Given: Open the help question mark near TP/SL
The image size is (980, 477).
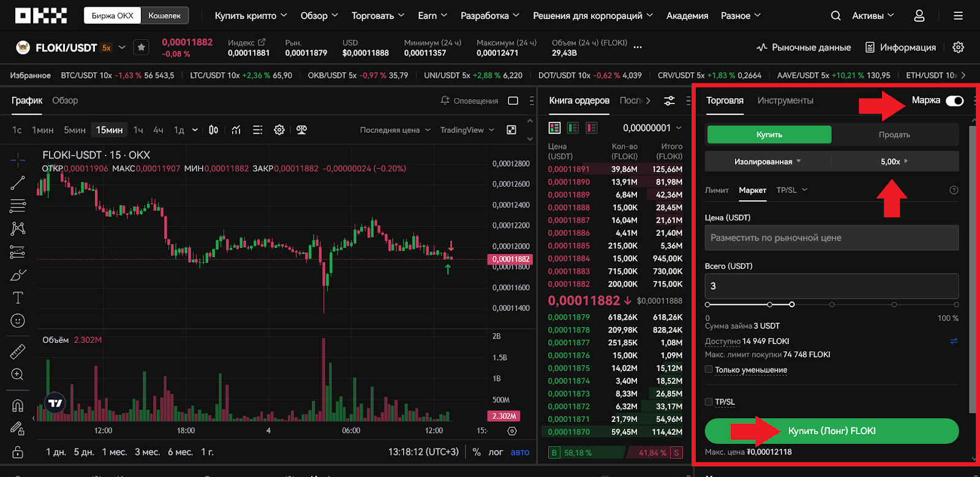Looking at the screenshot, I should point(954,190).
